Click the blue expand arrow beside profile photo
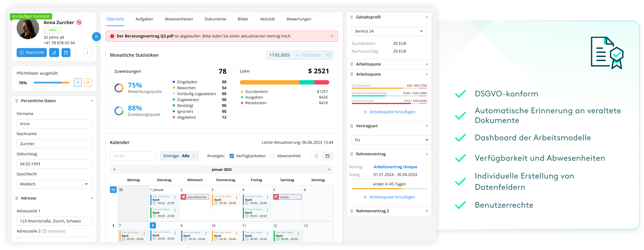This screenshot has height=250, width=644. click(x=96, y=37)
